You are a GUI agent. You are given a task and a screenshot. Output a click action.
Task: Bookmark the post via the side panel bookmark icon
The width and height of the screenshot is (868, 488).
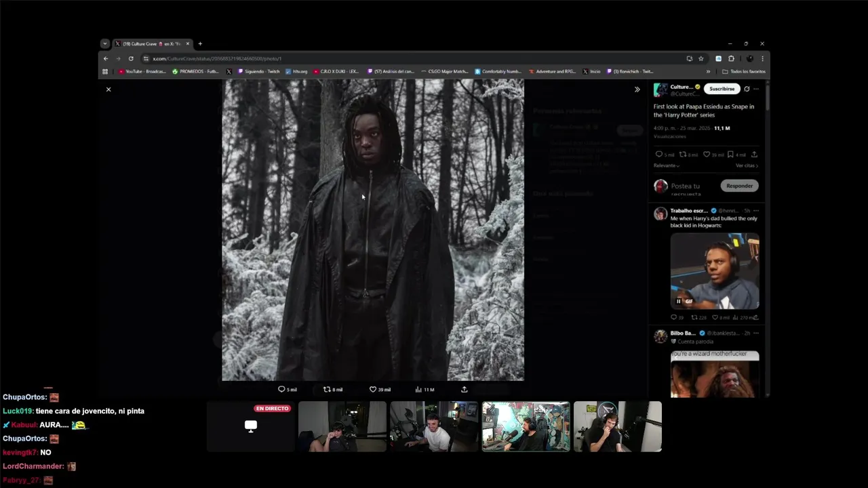[x=730, y=155]
